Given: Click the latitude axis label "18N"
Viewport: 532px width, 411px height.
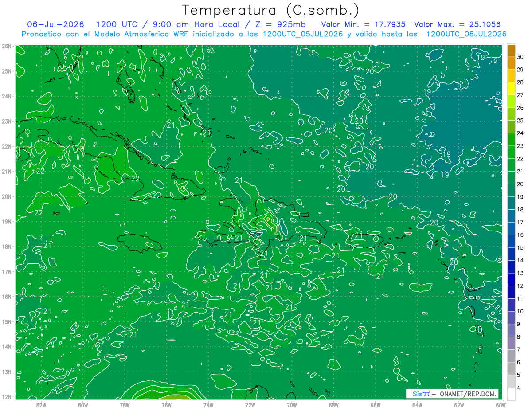Looking at the screenshot, I should pyautogui.click(x=6, y=247).
